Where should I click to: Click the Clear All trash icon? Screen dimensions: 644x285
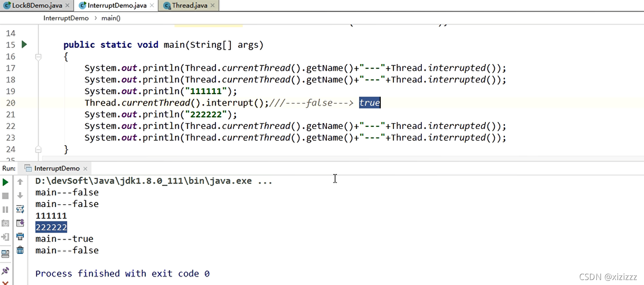tap(20, 250)
